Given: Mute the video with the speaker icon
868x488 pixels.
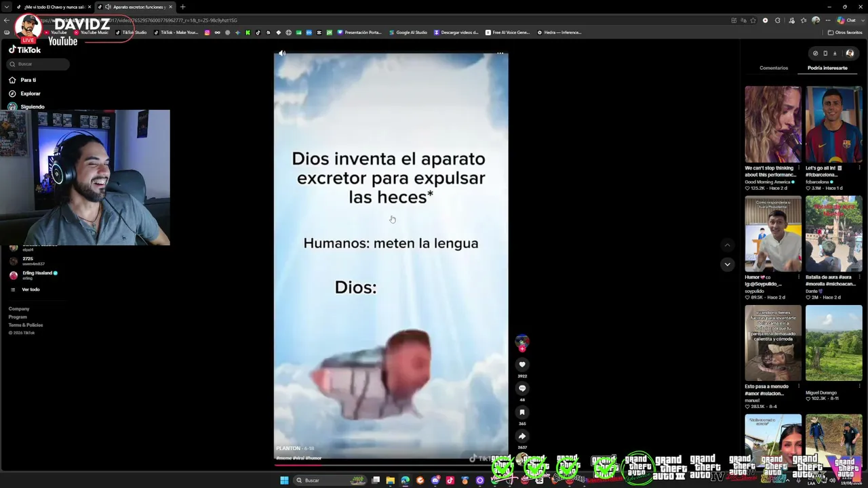Looking at the screenshot, I should pos(282,53).
